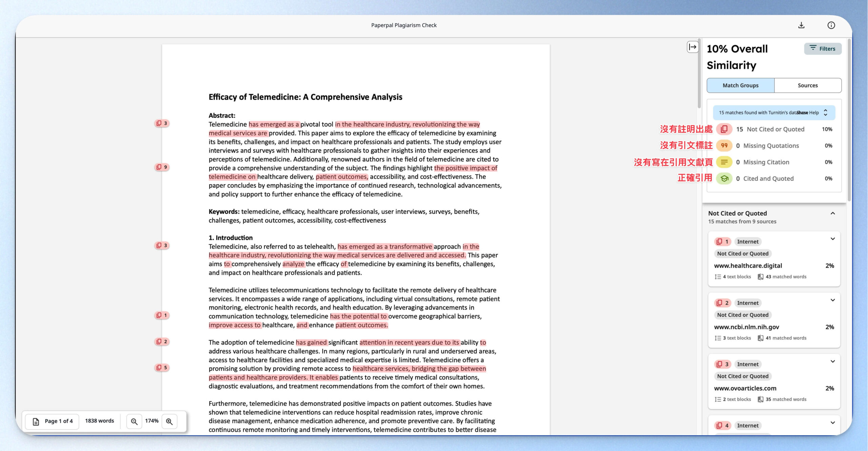868x451 pixels.
Task: Open the Filters button
Action: click(823, 48)
